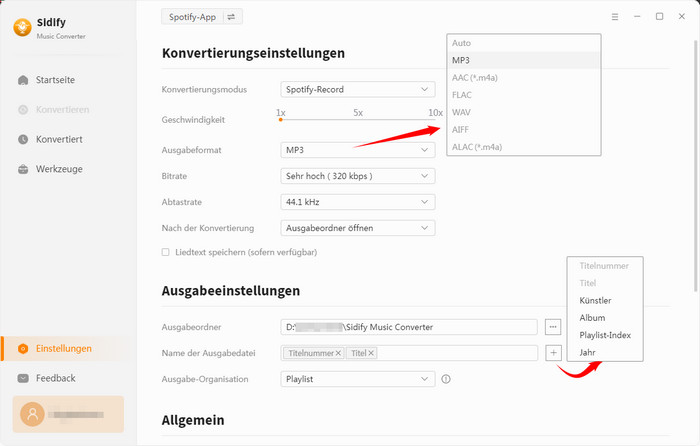Click the Titelnummer entry in the popup list
The width and height of the screenshot is (700, 446).
click(x=605, y=266)
